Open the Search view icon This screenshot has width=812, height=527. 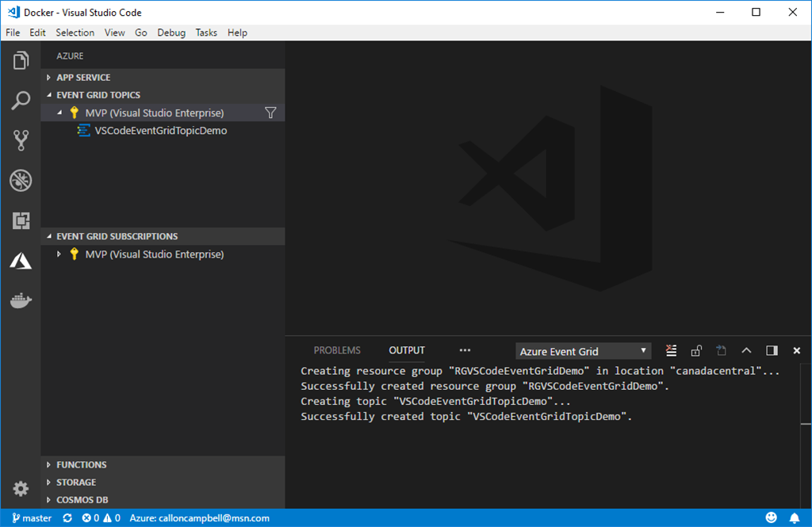coord(21,101)
